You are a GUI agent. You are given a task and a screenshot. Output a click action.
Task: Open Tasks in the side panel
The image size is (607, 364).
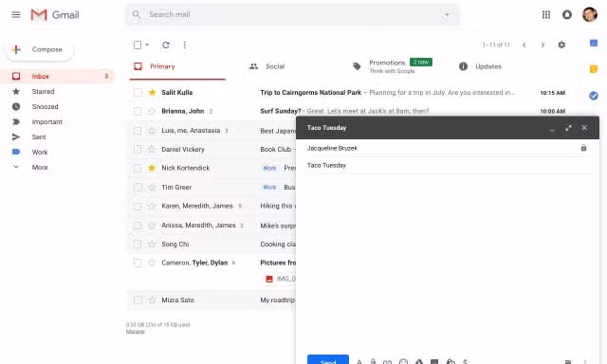click(x=594, y=96)
